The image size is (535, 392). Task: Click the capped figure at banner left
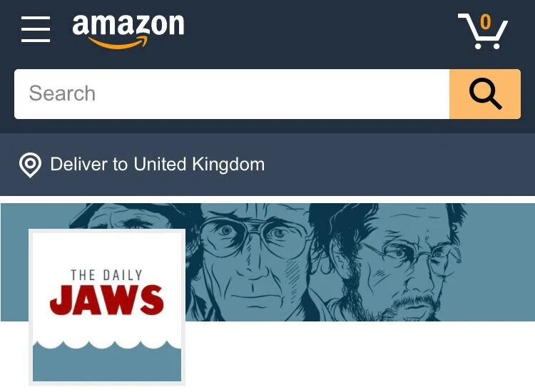pyautogui.click(x=133, y=216)
